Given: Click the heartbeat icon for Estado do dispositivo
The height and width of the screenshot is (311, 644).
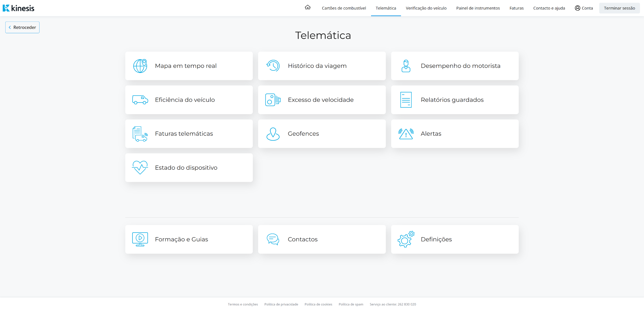Looking at the screenshot, I should 140,168.
